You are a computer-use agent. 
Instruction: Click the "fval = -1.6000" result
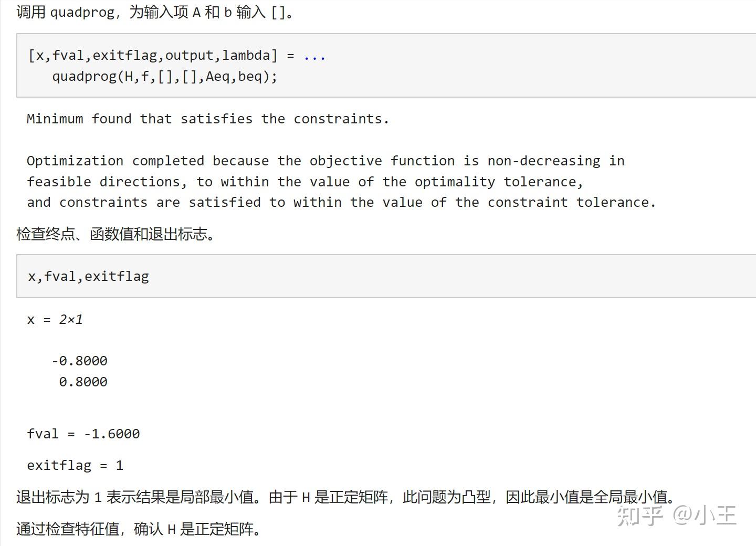[x=83, y=434]
